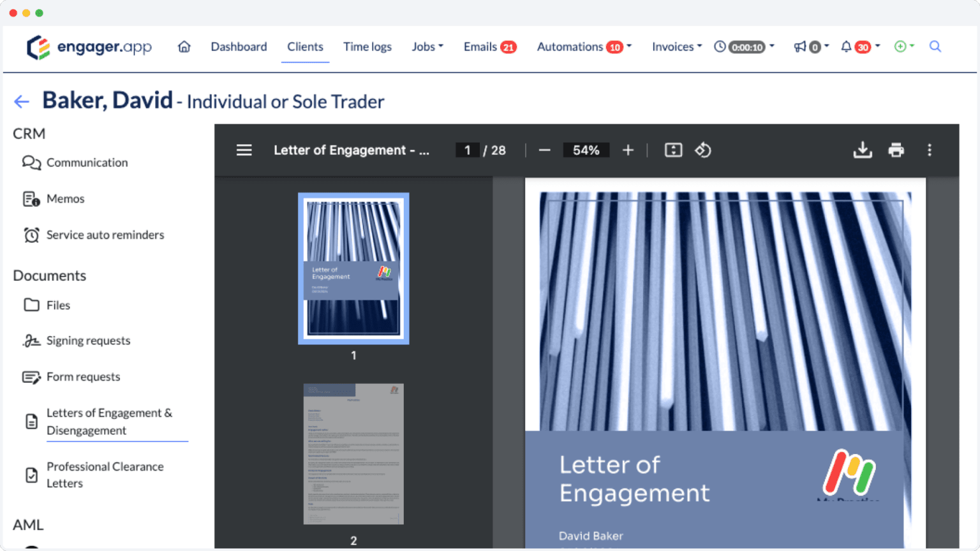Download the Letter of Engagement PDF
Viewport: 980px width, 551px height.
863,150
